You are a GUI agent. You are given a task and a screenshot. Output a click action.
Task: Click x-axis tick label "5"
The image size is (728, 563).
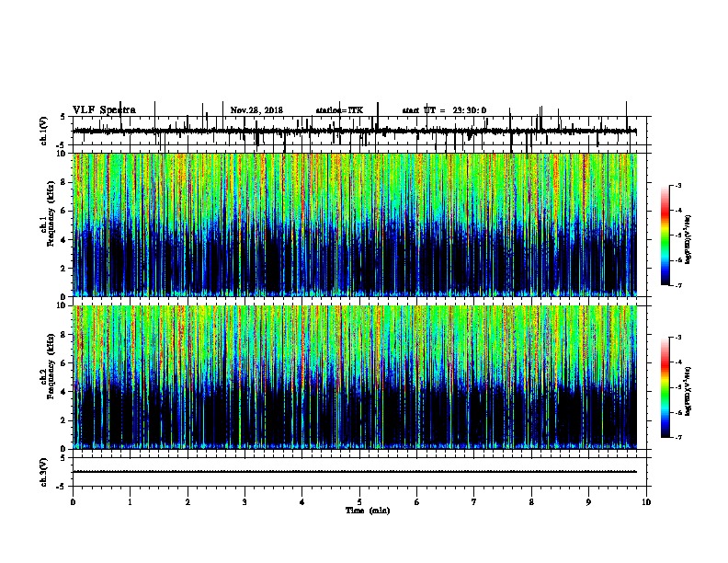click(359, 502)
